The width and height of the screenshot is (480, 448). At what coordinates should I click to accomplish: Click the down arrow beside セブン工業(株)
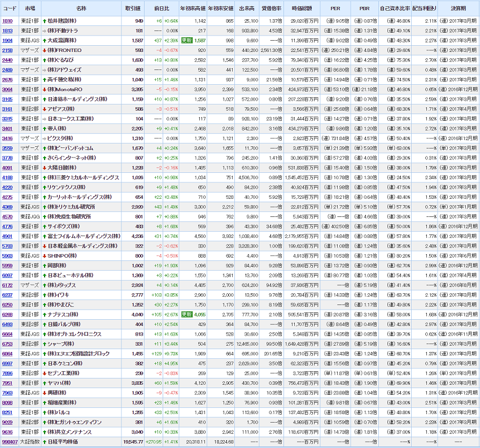tap(45, 373)
